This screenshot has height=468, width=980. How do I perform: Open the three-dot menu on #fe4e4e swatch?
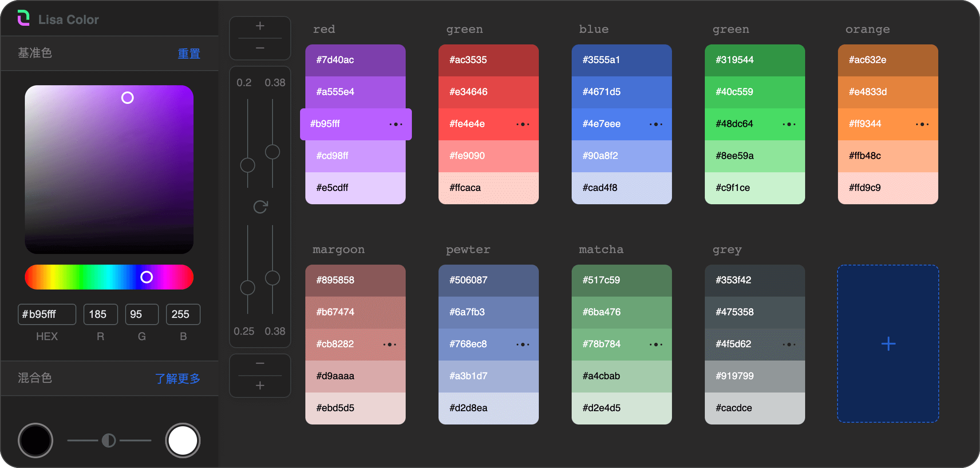coord(522,124)
